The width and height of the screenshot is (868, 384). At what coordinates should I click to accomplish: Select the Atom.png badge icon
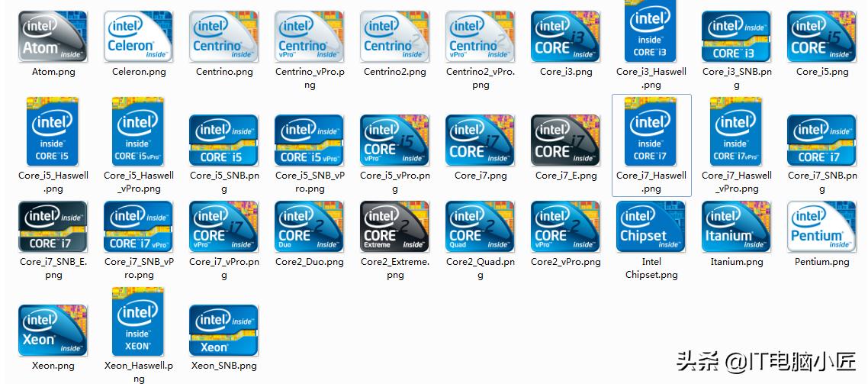[x=53, y=36]
